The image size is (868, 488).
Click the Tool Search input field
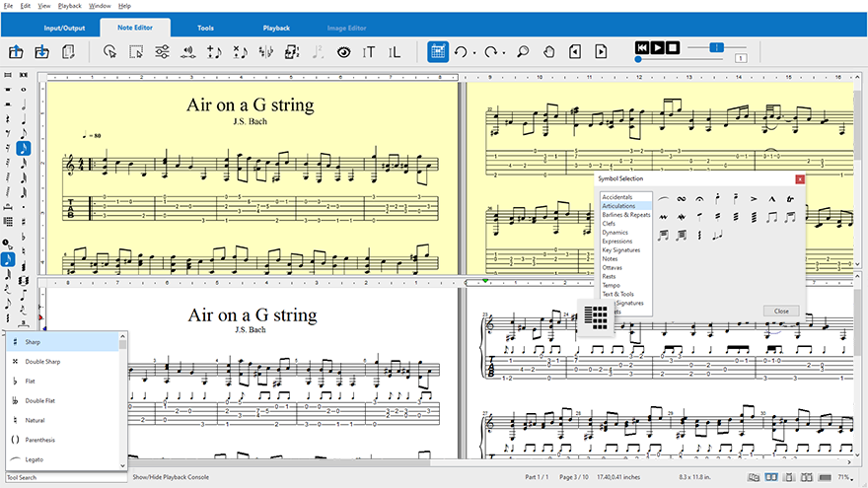66,477
